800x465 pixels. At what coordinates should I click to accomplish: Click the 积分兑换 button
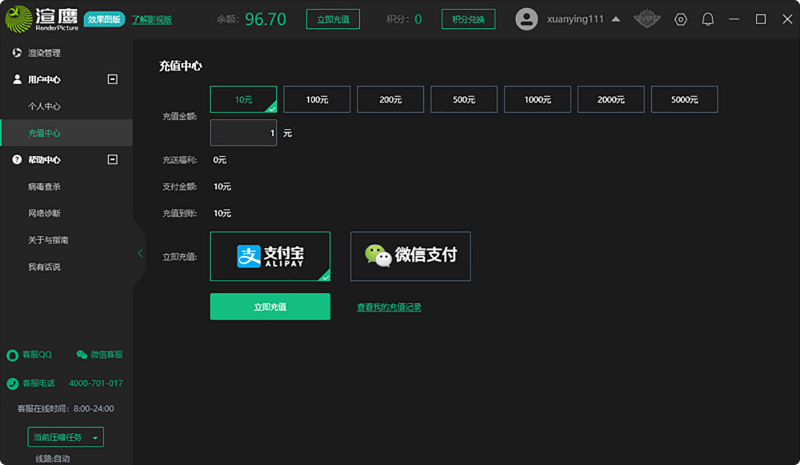[x=468, y=19]
